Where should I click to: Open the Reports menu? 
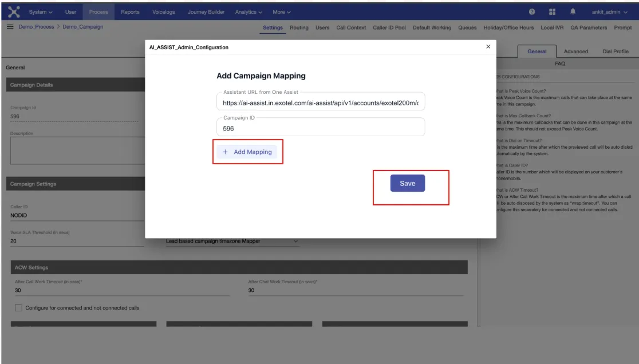(x=130, y=12)
